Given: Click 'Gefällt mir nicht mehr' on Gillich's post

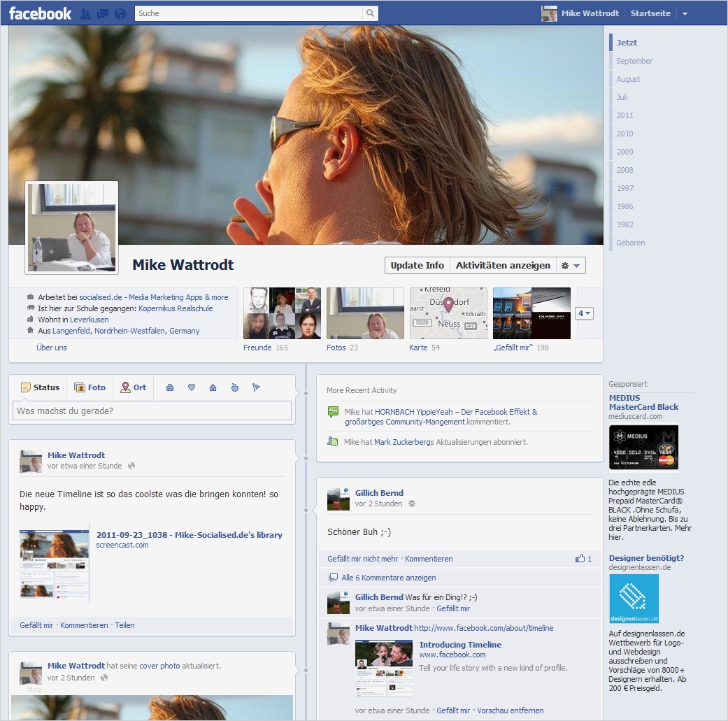Looking at the screenshot, I should point(363,559).
